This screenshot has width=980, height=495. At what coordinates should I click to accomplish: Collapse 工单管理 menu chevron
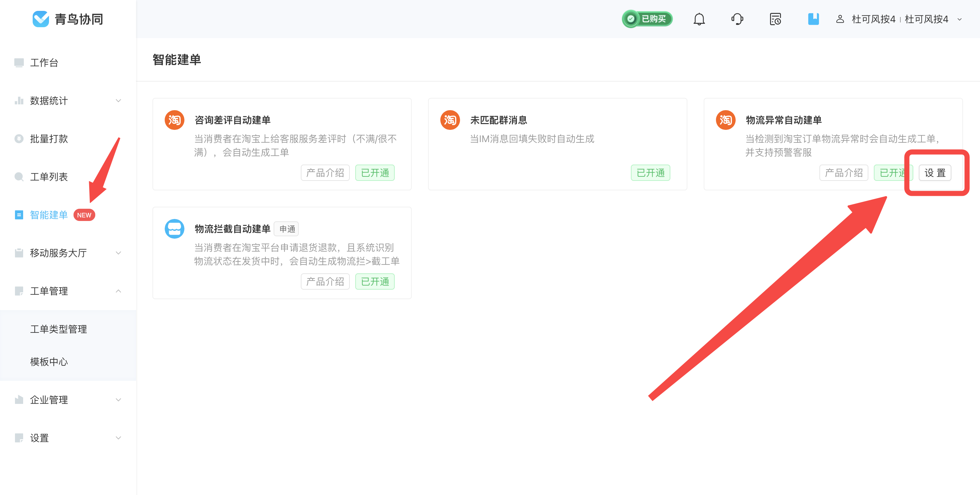[x=118, y=291]
